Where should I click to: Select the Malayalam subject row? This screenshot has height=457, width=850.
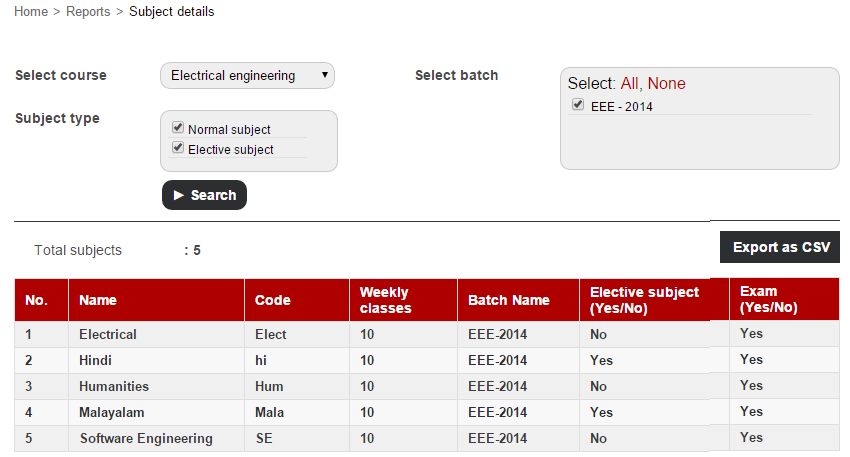coord(427,412)
